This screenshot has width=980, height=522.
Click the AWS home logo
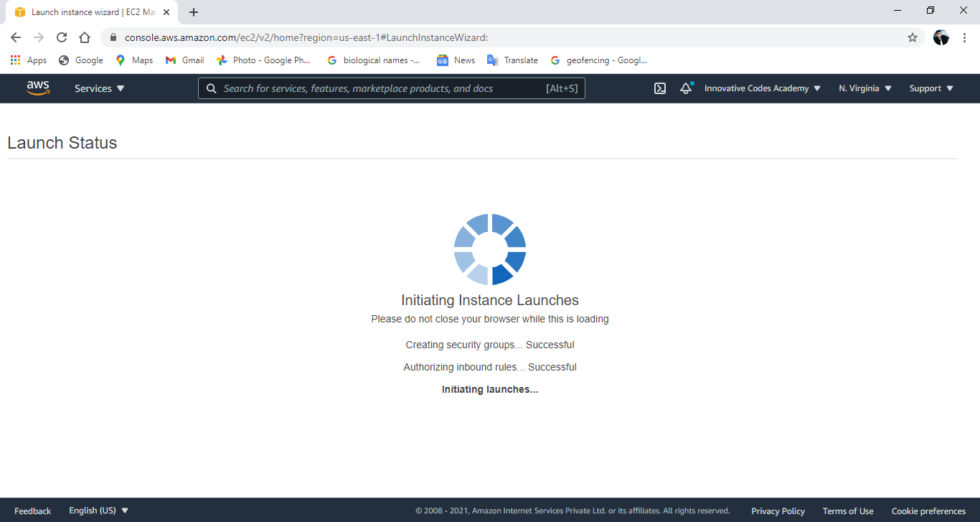pos(37,88)
